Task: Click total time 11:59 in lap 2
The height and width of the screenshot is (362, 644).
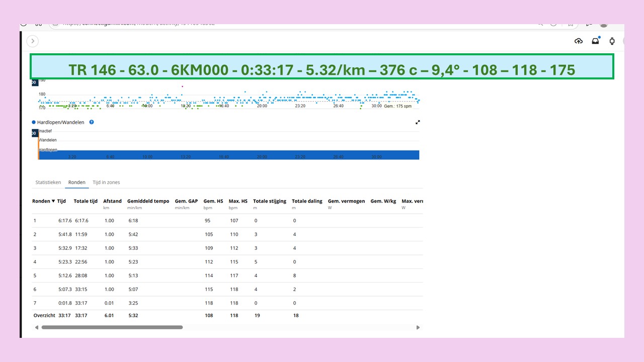Action: click(81, 234)
